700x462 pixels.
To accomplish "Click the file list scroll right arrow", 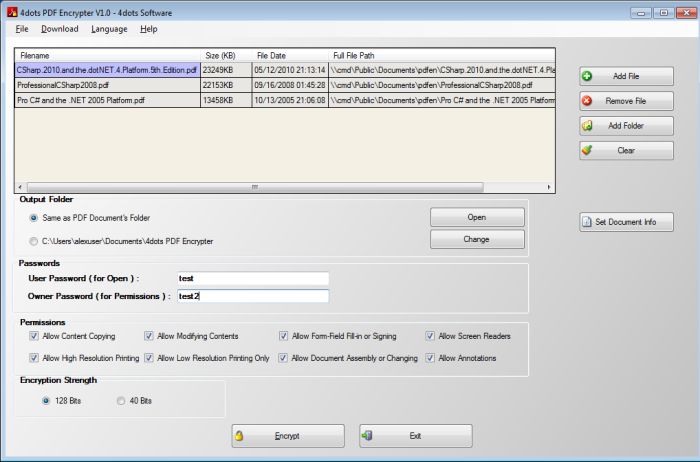I will pos(549,187).
